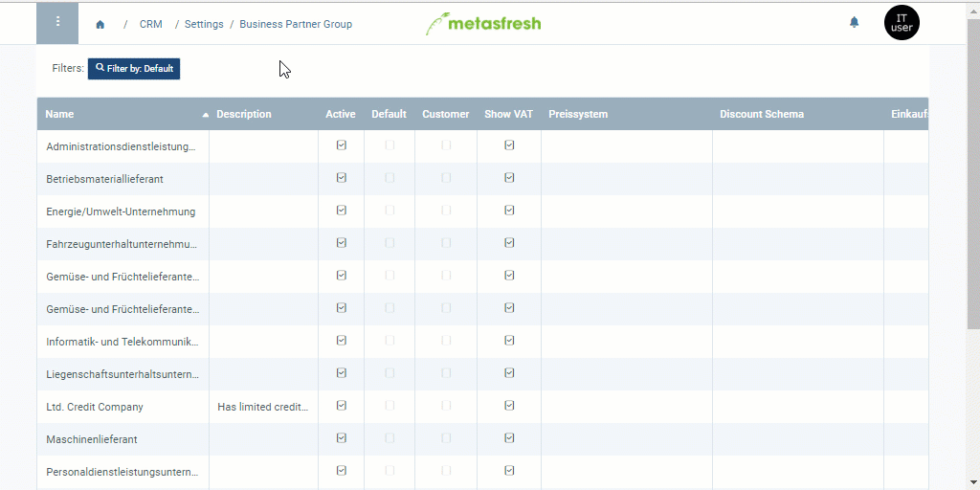980x490 pixels.
Task: Toggle Show VAT for Maschinenlieferant
Action: [509, 438]
